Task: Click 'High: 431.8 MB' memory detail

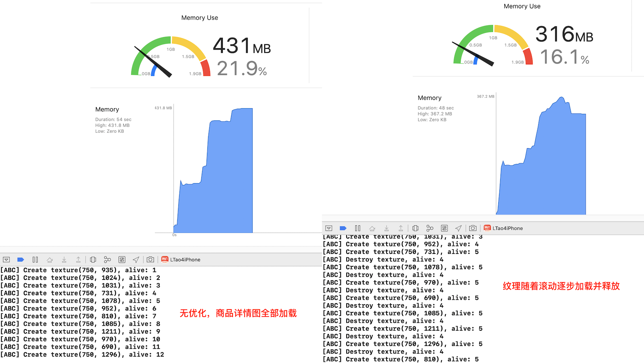Action: click(x=112, y=126)
